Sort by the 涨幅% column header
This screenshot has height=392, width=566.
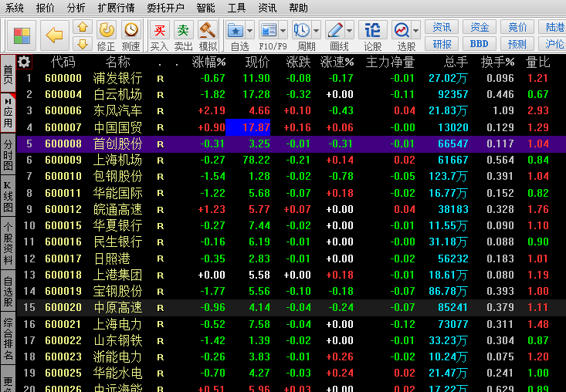pos(208,62)
